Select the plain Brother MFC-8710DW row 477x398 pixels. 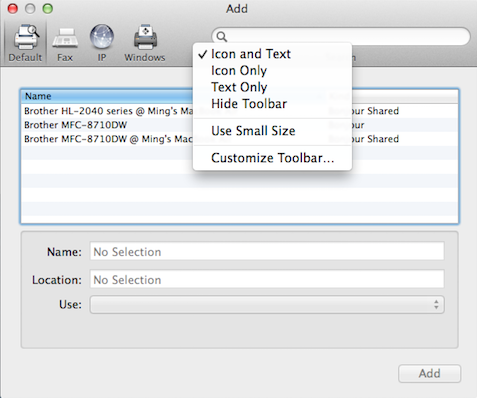(x=240, y=125)
